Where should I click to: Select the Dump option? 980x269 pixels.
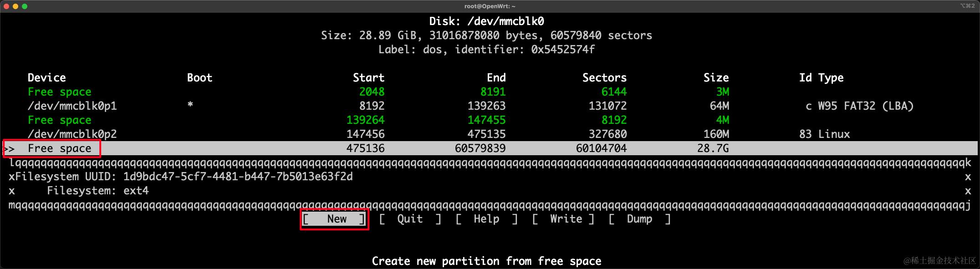click(x=639, y=219)
